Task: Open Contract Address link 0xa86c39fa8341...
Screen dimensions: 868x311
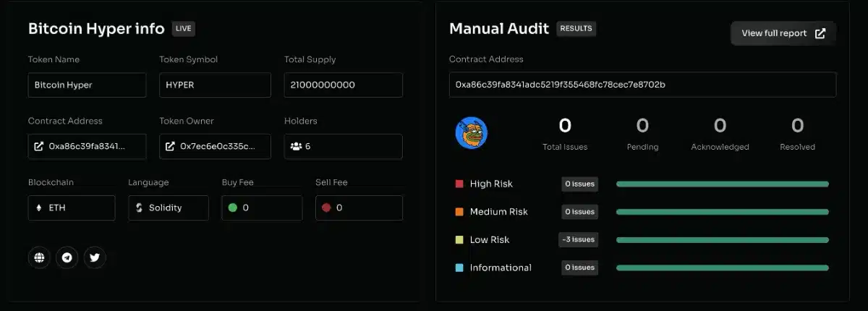Action: pos(87,146)
